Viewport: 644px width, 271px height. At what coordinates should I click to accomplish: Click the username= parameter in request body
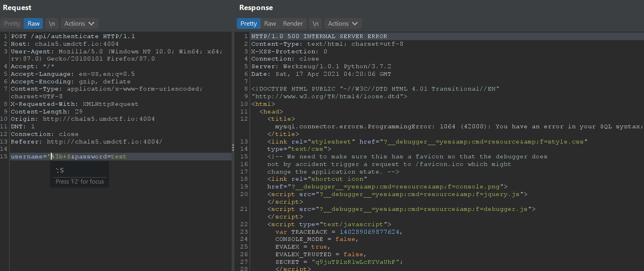click(29, 156)
